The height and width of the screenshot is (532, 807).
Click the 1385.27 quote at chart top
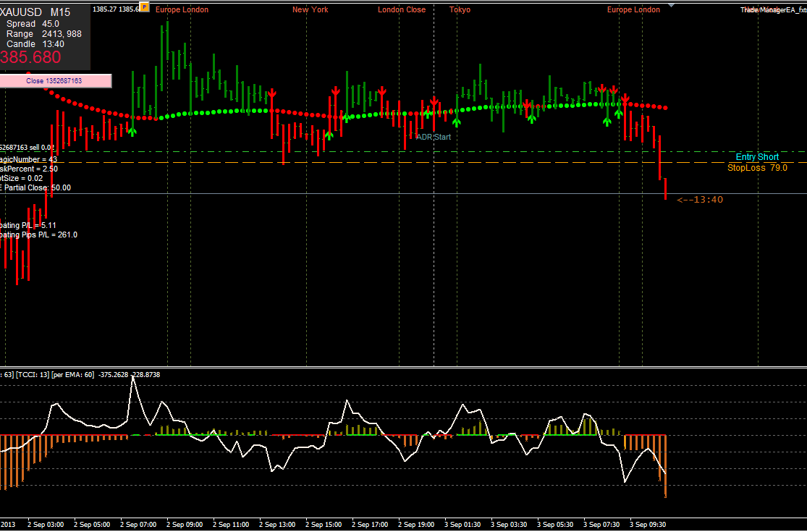tap(104, 9)
